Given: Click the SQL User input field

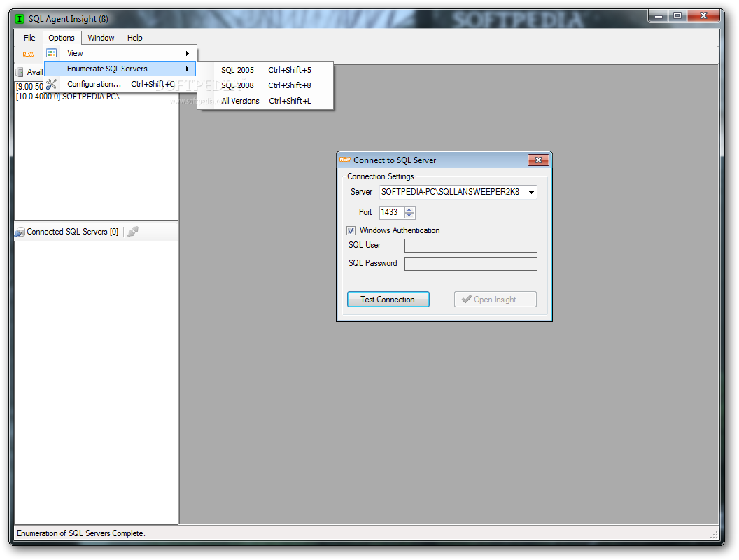Looking at the screenshot, I should click(x=470, y=246).
